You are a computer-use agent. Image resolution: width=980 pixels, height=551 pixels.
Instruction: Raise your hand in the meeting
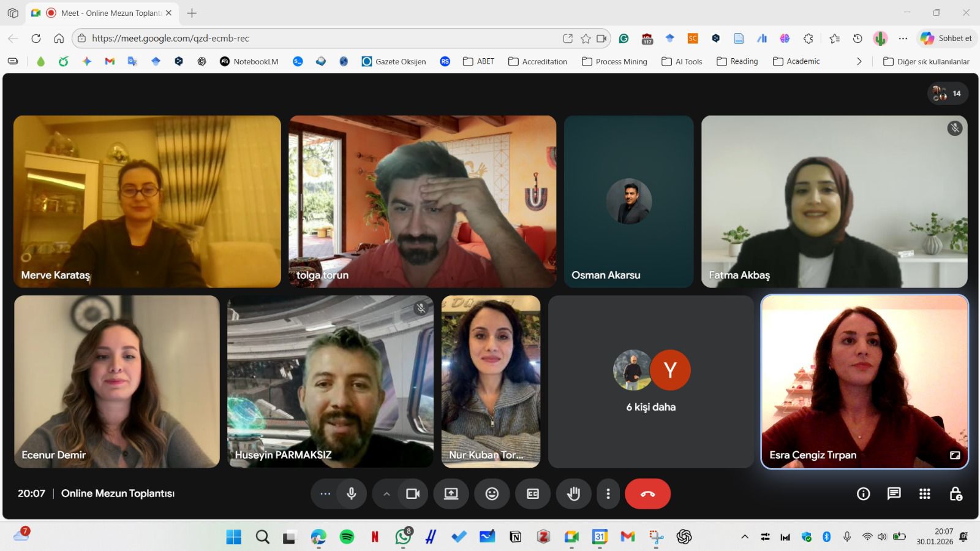coord(573,494)
